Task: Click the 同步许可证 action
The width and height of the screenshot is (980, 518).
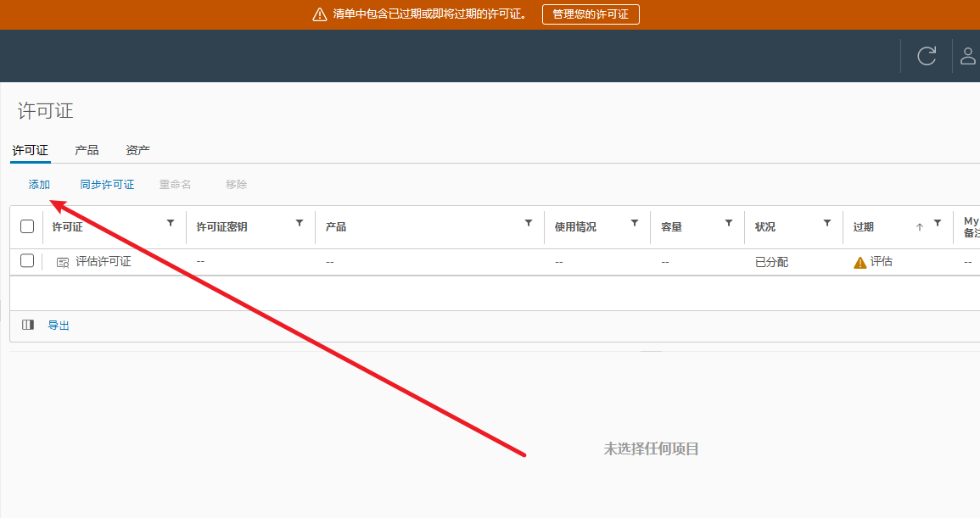Action: tap(107, 185)
